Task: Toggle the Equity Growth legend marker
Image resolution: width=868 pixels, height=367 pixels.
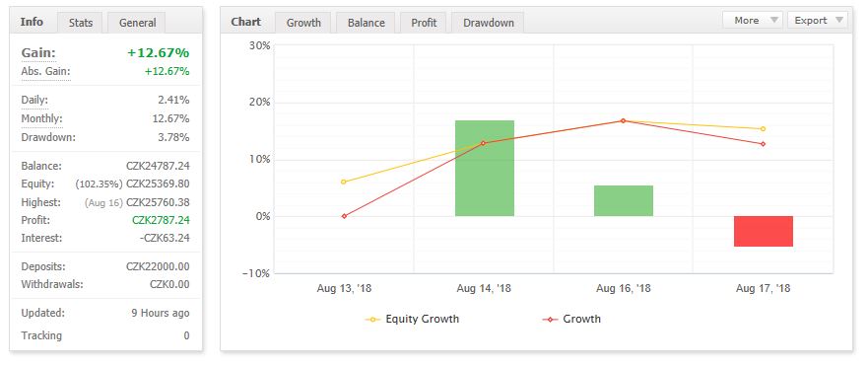Action: tap(372, 320)
